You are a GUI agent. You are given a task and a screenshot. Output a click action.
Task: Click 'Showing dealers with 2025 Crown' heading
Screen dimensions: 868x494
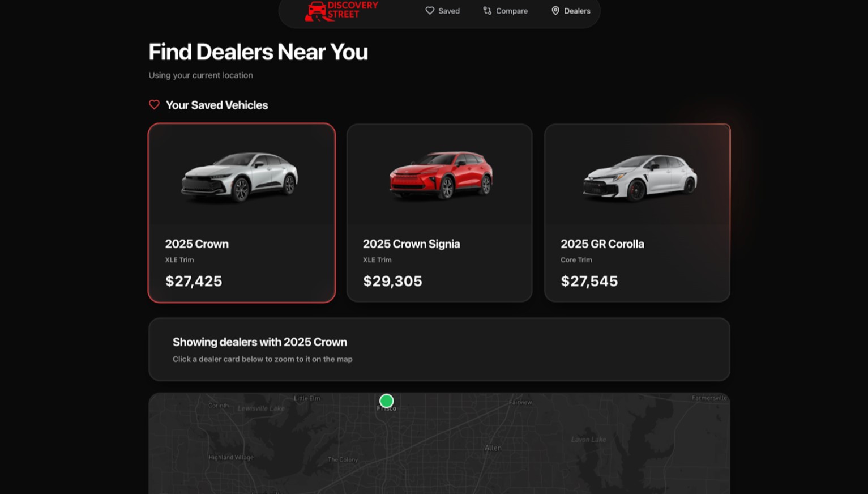[260, 342]
